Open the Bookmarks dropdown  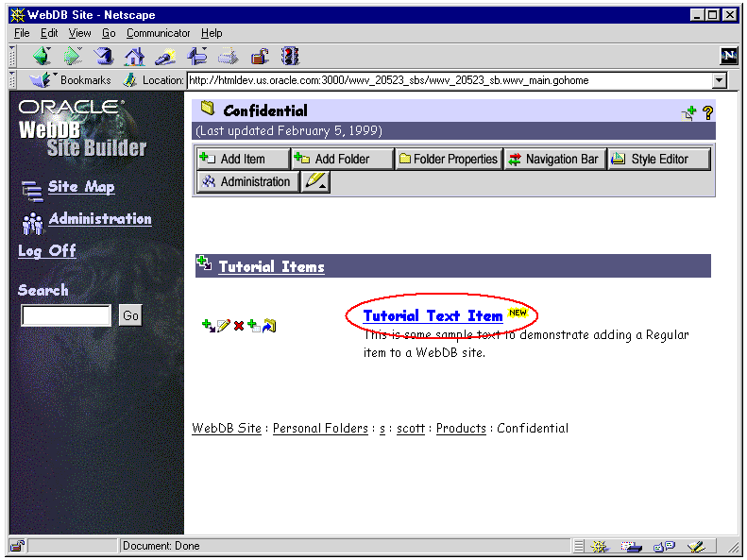point(72,80)
